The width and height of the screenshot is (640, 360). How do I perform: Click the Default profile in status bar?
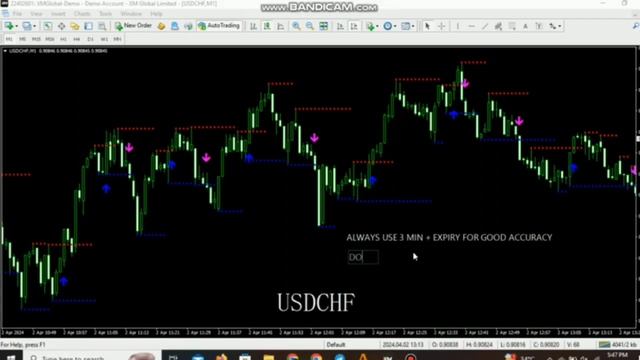tap(336, 345)
